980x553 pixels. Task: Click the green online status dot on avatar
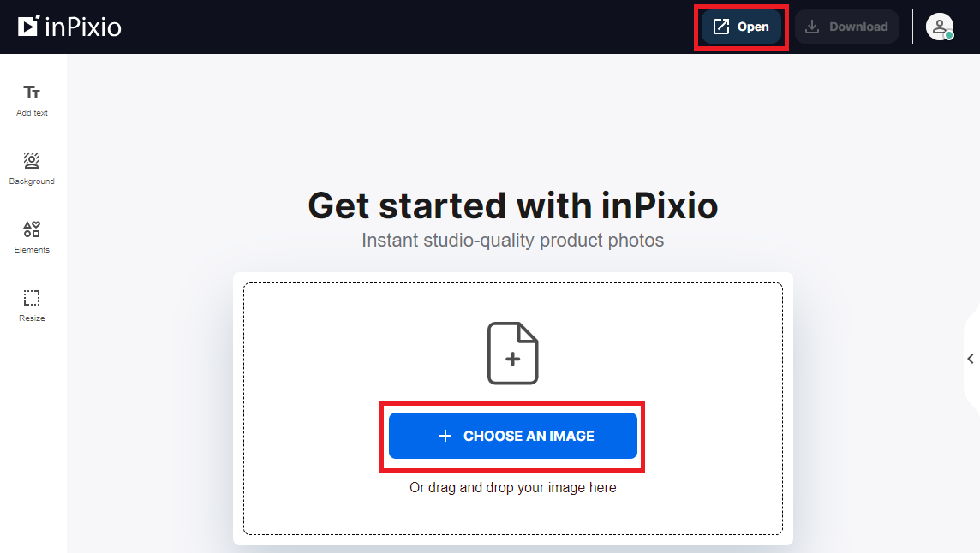(x=948, y=34)
